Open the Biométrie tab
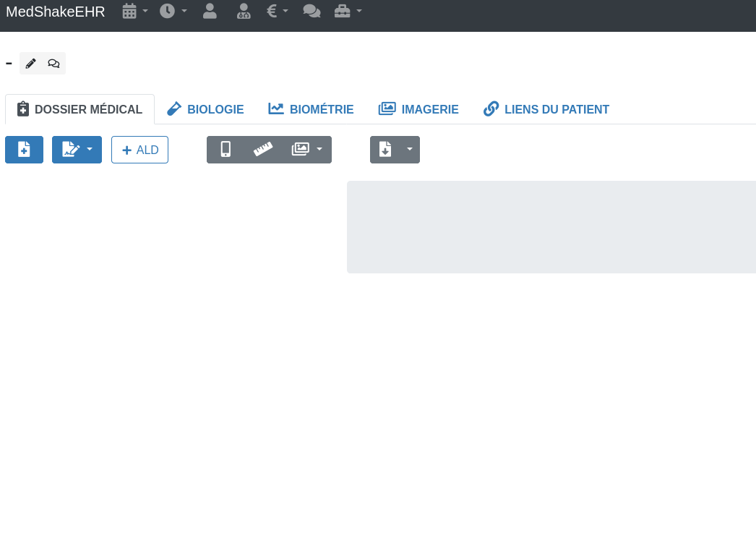The height and width of the screenshot is (554, 756). pyautogui.click(x=311, y=109)
